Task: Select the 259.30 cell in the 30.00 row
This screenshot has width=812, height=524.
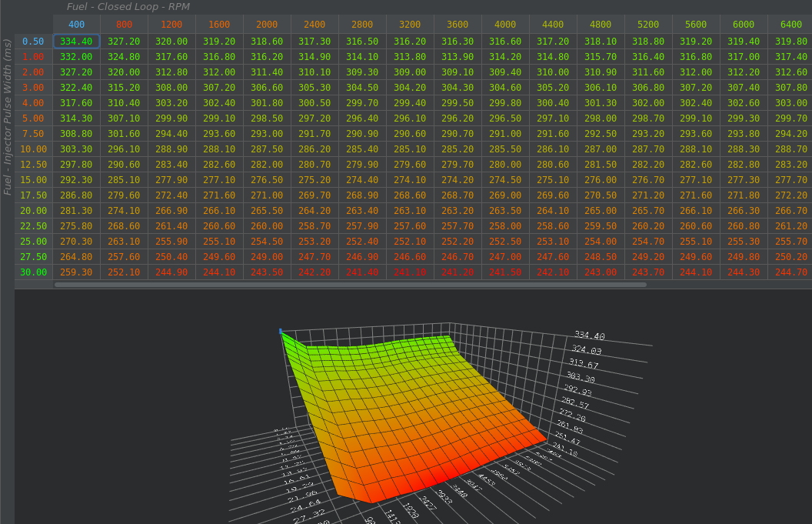Action: click(76, 272)
